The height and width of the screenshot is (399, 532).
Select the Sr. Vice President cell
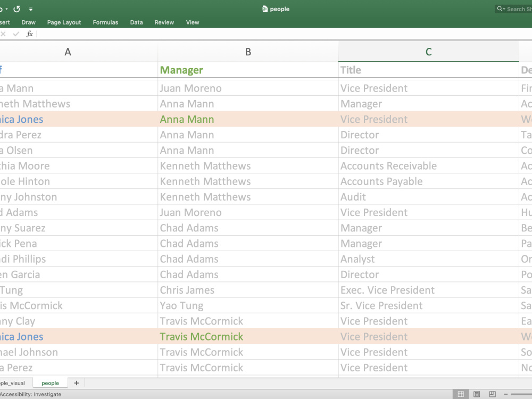(428, 306)
